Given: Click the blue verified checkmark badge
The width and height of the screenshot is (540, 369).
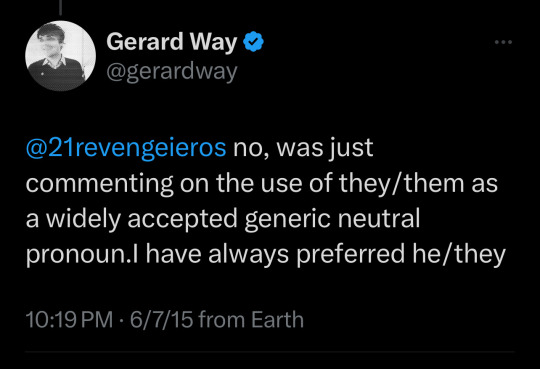Looking at the screenshot, I should tap(253, 41).
